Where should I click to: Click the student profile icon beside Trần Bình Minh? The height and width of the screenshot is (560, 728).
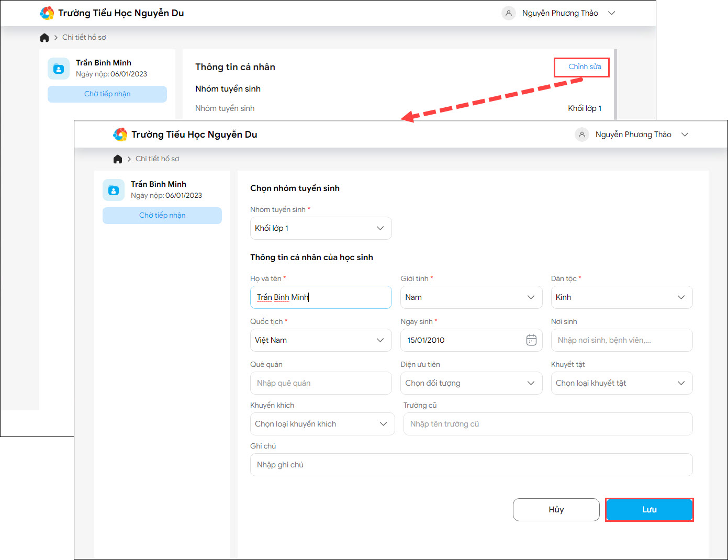coord(114,190)
